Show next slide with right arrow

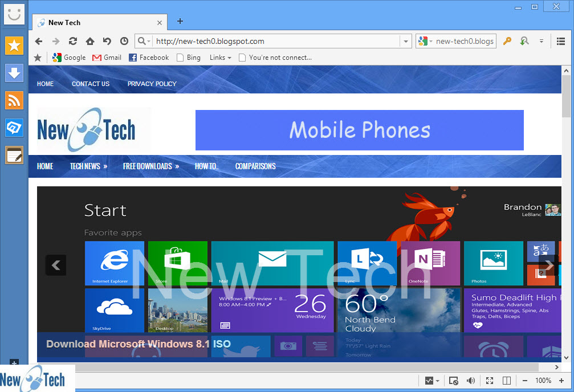click(549, 265)
